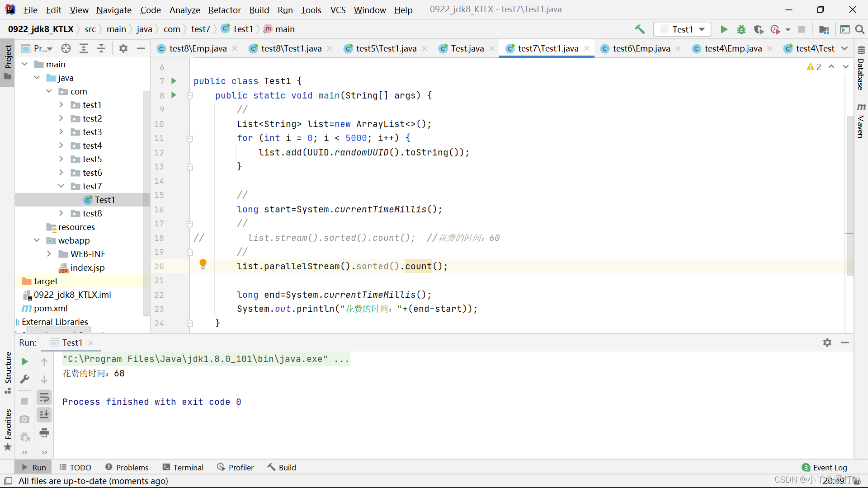Rerun Test1 in Run panel
This screenshot has width=868, height=488.
click(25, 361)
